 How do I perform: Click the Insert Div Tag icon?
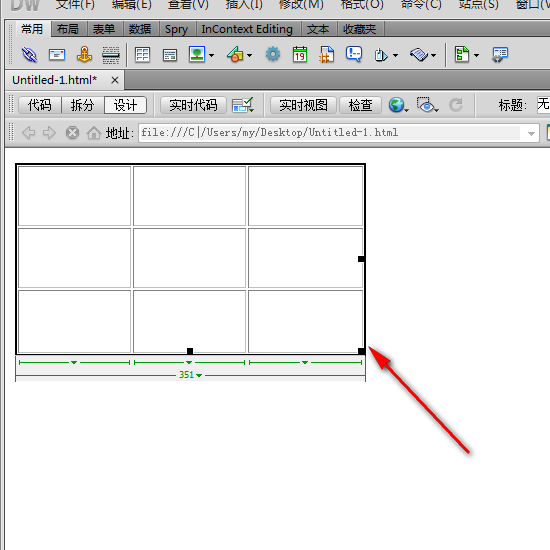point(170,55)
